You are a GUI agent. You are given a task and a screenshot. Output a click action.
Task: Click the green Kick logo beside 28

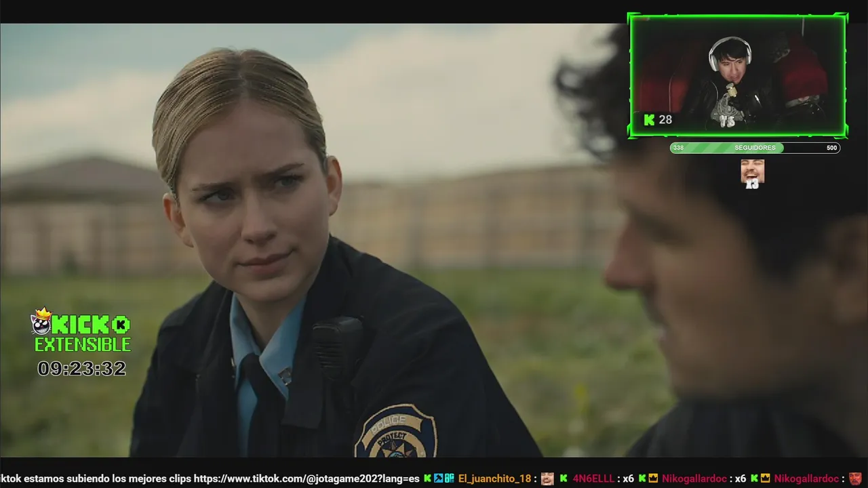tap(649, 120)
